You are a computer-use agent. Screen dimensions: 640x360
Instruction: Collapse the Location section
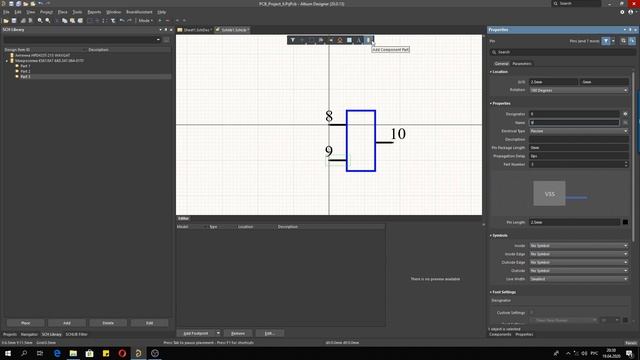499,72
